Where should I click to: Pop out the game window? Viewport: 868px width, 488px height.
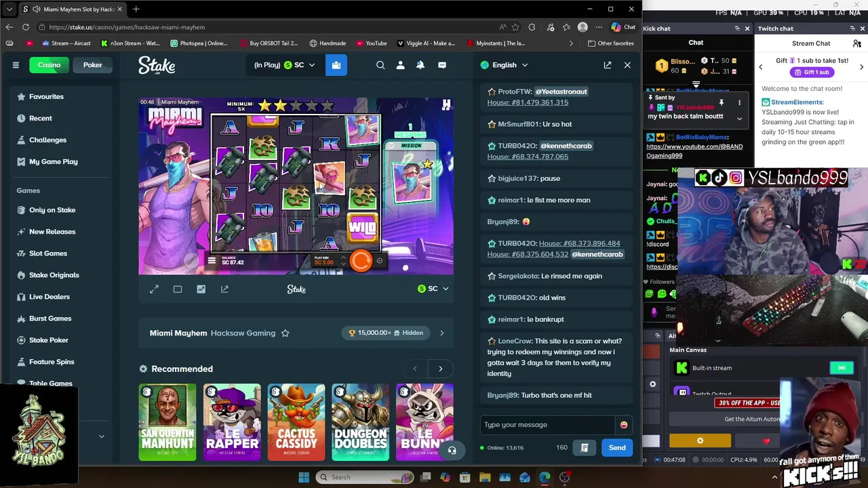point(224,289)
